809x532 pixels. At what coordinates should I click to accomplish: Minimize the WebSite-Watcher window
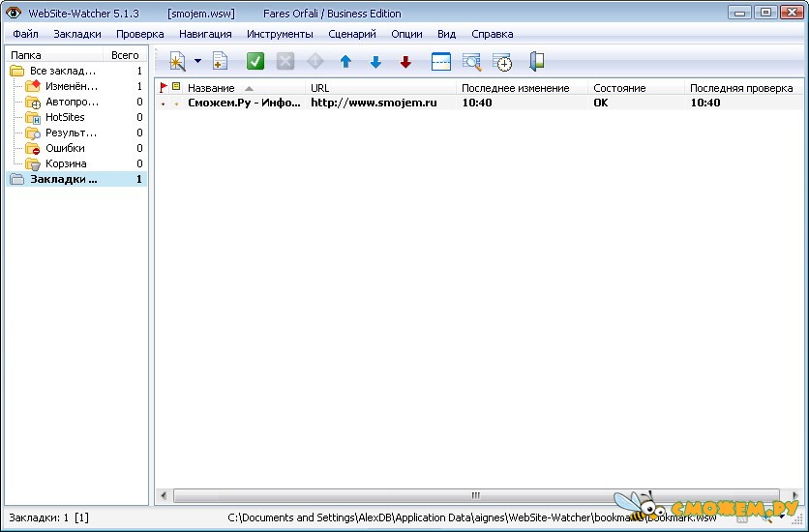(740, 13)
